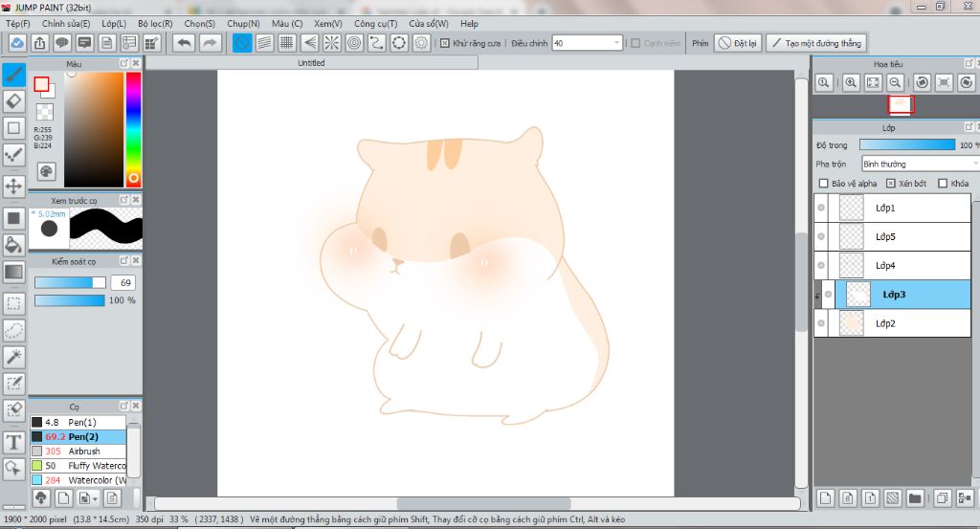Create a new layer in layer panel
The image size is (980, 529).
(x=826, y=497)
